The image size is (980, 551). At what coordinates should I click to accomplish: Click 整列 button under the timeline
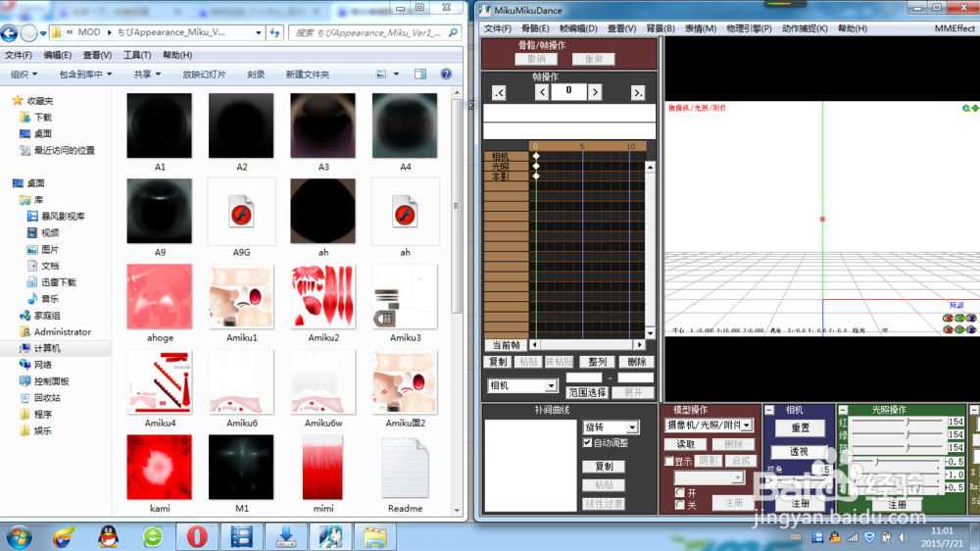pos(597,362)
